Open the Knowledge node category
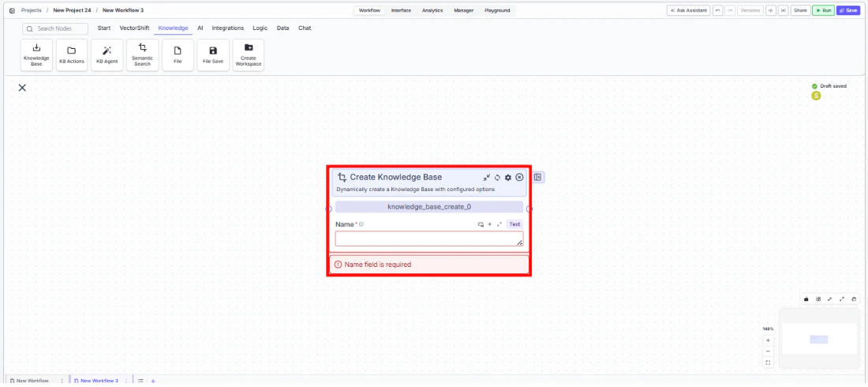This screenshot has width=868, height=387. (x=173, y=28)
